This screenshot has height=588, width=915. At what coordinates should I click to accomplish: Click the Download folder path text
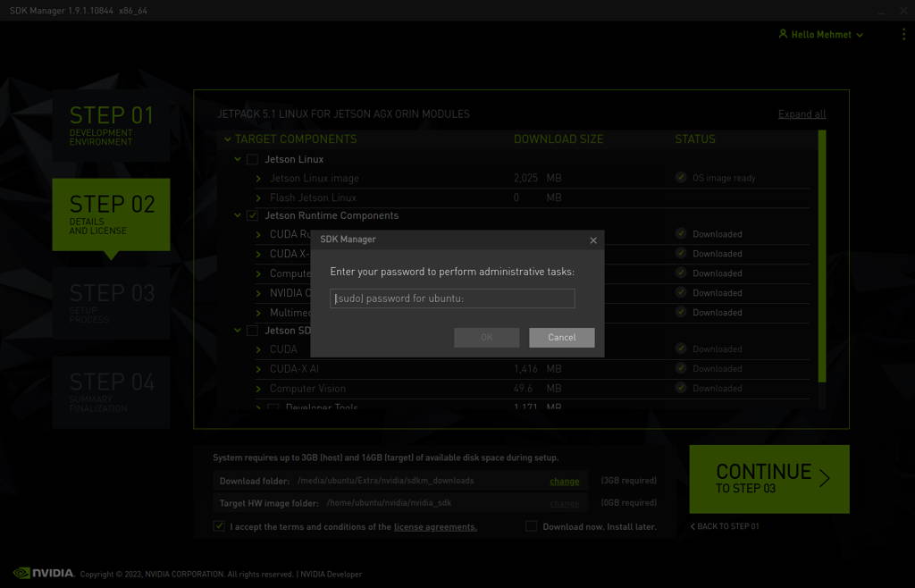pos(386,481)
